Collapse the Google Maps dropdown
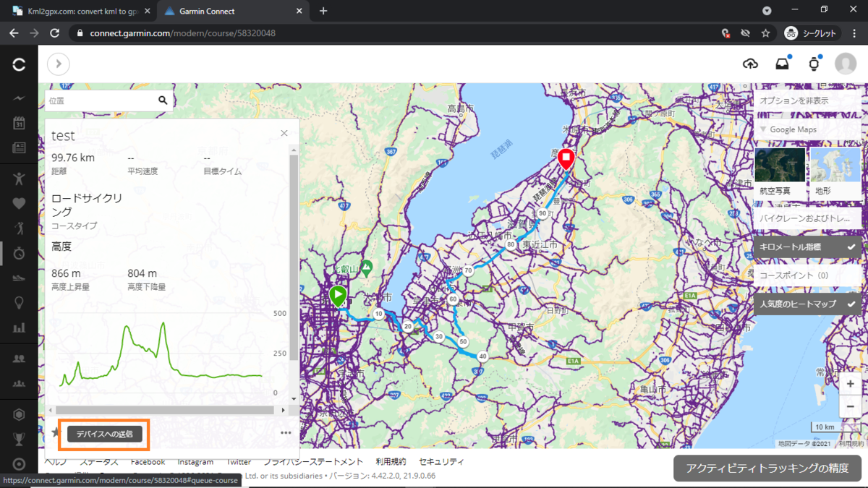This screenshot has width=868, height=488. pyautogui.click(x=807, y=129)
